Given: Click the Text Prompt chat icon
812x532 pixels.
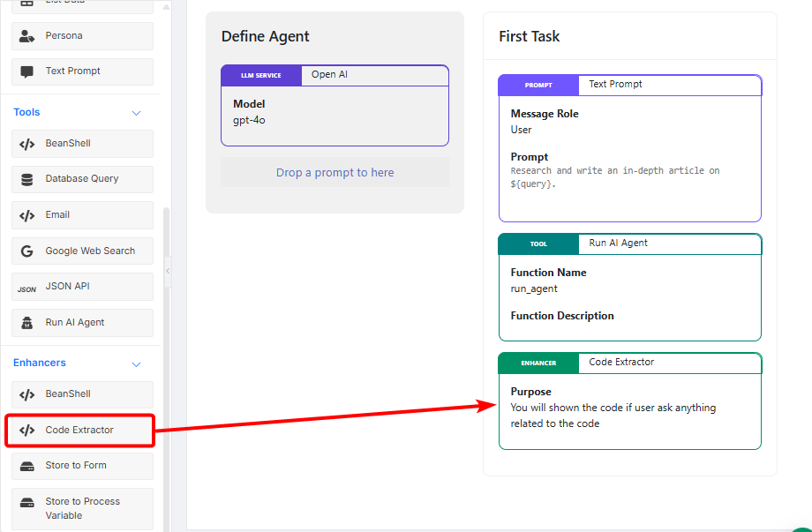Looking at the screenshot, I should 27,71.
